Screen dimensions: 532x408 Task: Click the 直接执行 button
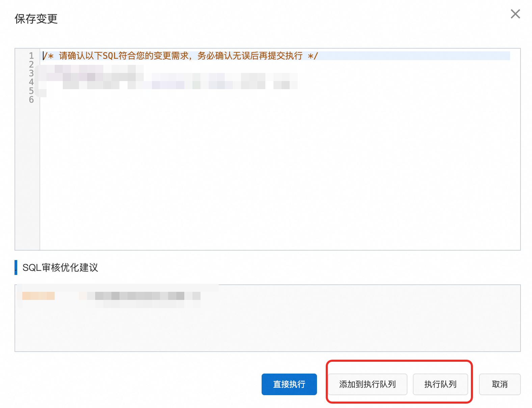[x=289, y=384]
